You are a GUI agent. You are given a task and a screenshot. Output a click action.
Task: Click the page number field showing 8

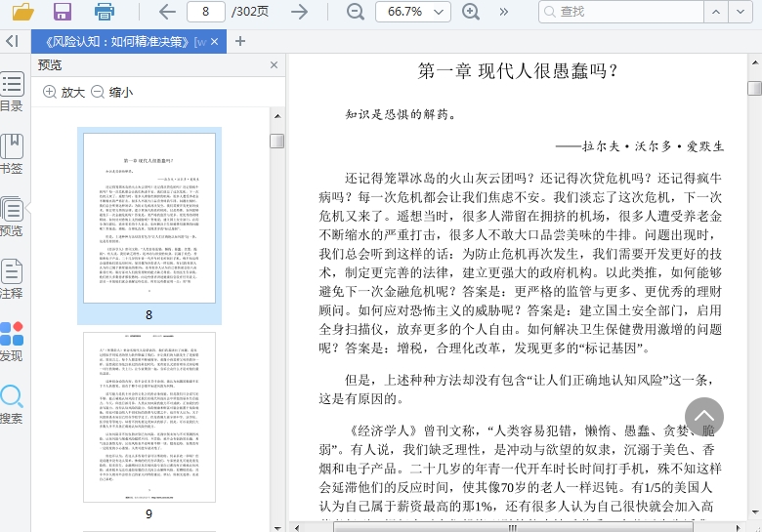click(x=205, y=12)
